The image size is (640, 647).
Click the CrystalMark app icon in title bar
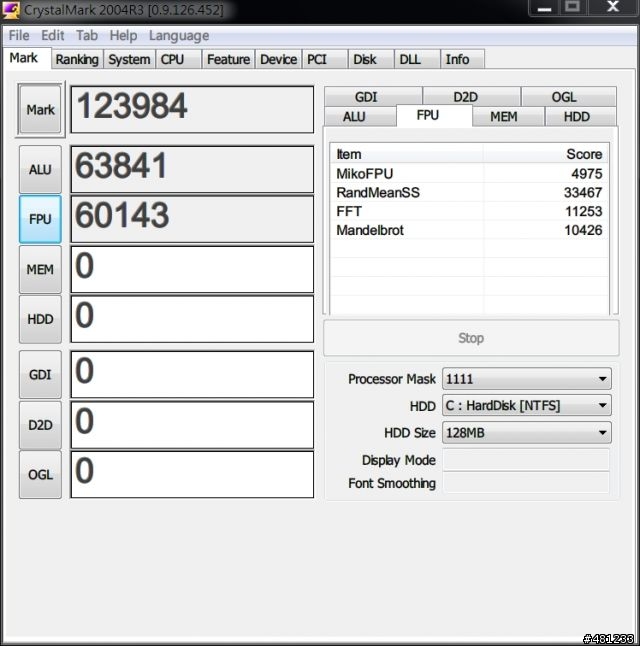(10, 10)
